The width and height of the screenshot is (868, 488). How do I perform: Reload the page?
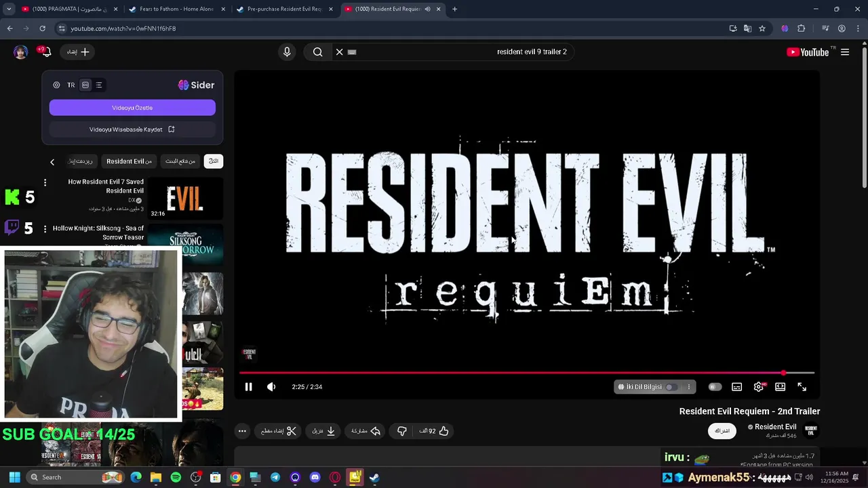click(42, 28)
